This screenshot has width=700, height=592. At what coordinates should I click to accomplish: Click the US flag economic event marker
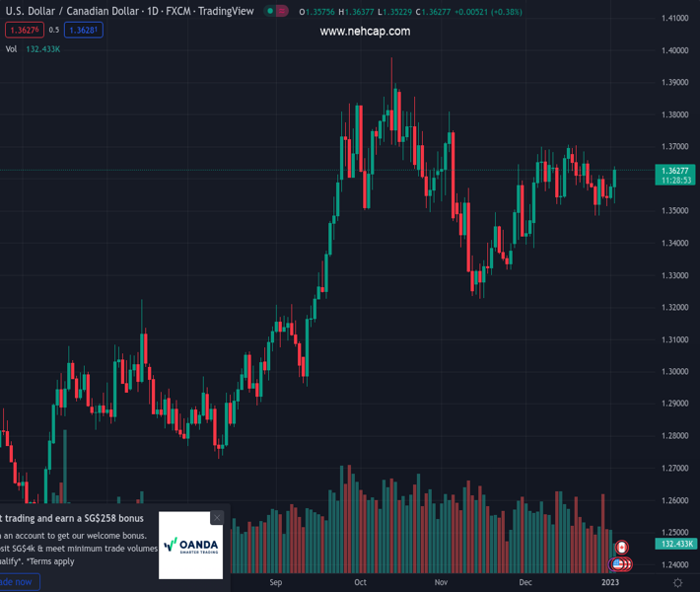click(x=618, y=564)
